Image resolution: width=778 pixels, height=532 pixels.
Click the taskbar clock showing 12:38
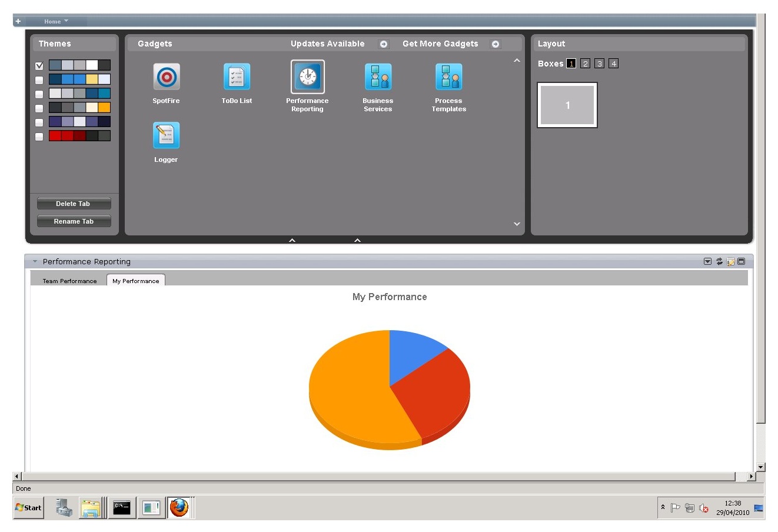(733, 503)
